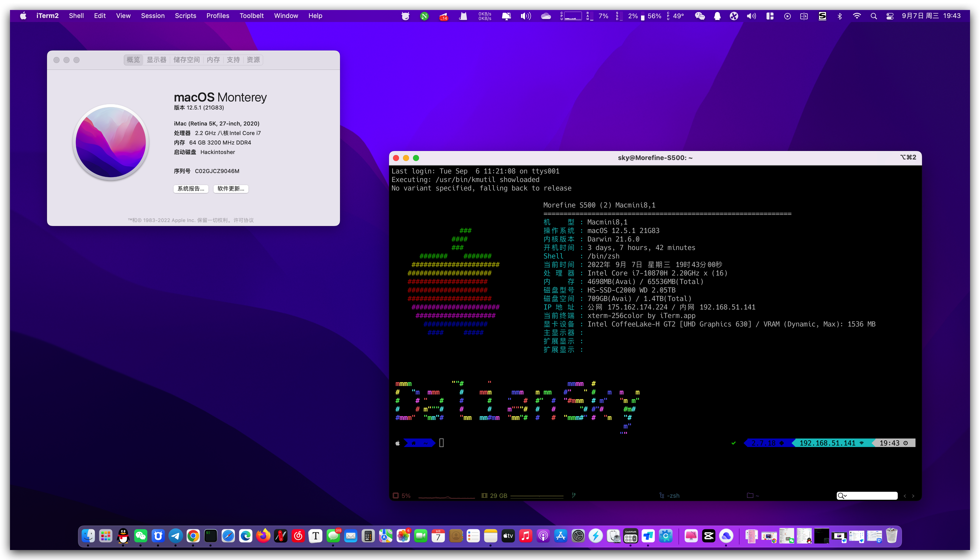The image size is (980, 560).
Task: Go to next search result arrow
Action: click(913, 496)
